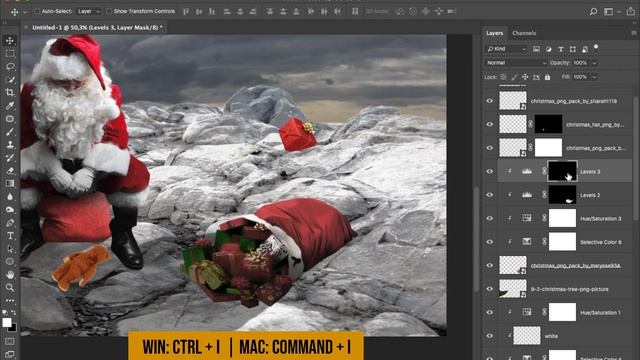Viewport: 640px width, 360px height.
Task: Hide the Hue/Saturation 3 layer
Action: pyautogui.click(x=489, y=218)
